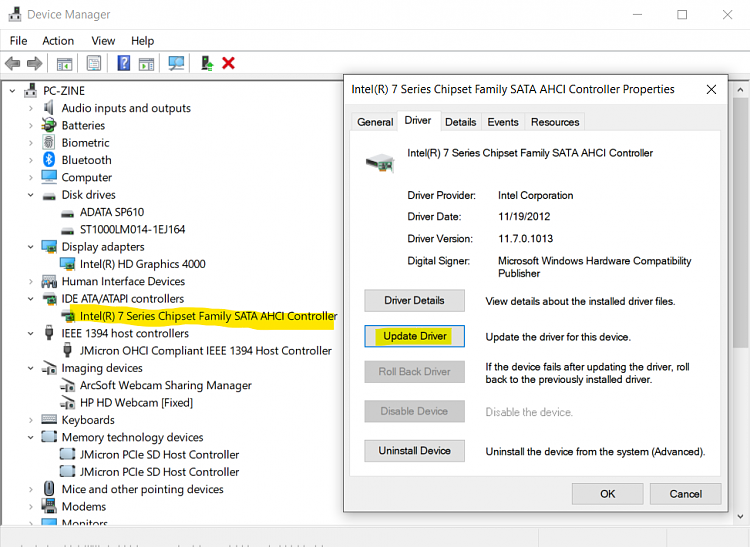The height and width of the screenshot is (547, 750).
Task: Expand the Batteries node
Action: pos(31,125)
